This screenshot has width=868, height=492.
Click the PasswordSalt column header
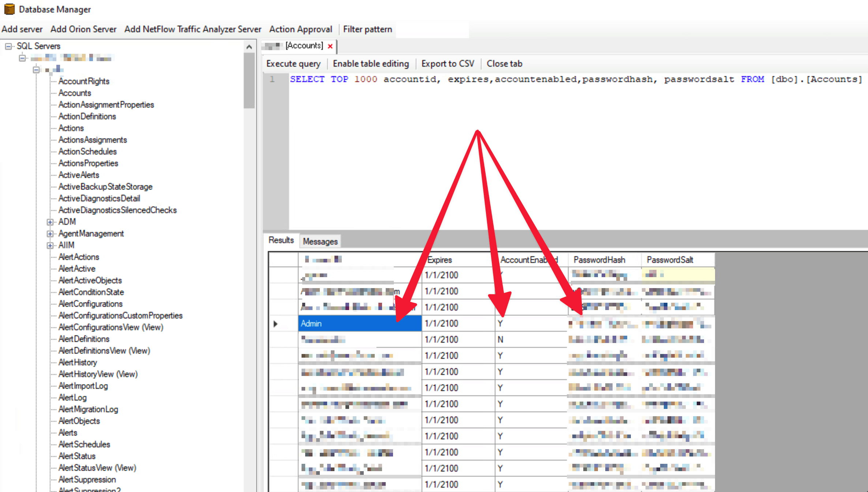click(678, 260)
